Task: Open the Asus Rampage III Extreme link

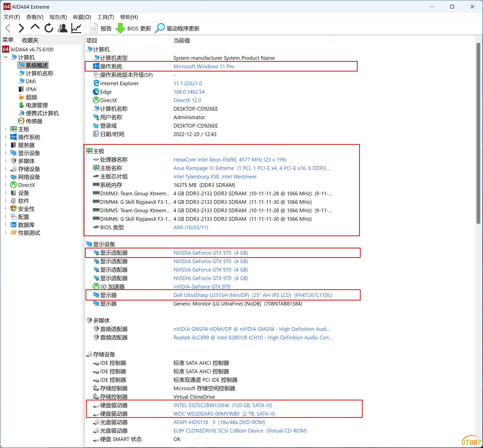Action: pyautogui.click(x=252, y=168)
